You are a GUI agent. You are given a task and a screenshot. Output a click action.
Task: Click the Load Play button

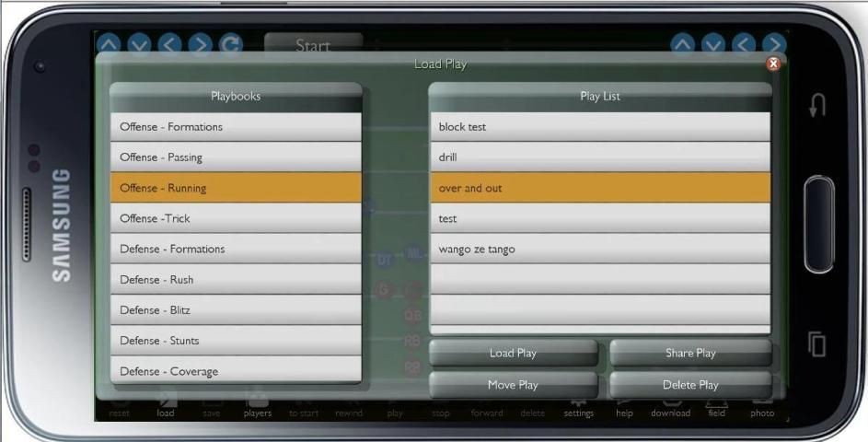click(x=513, y=354)
